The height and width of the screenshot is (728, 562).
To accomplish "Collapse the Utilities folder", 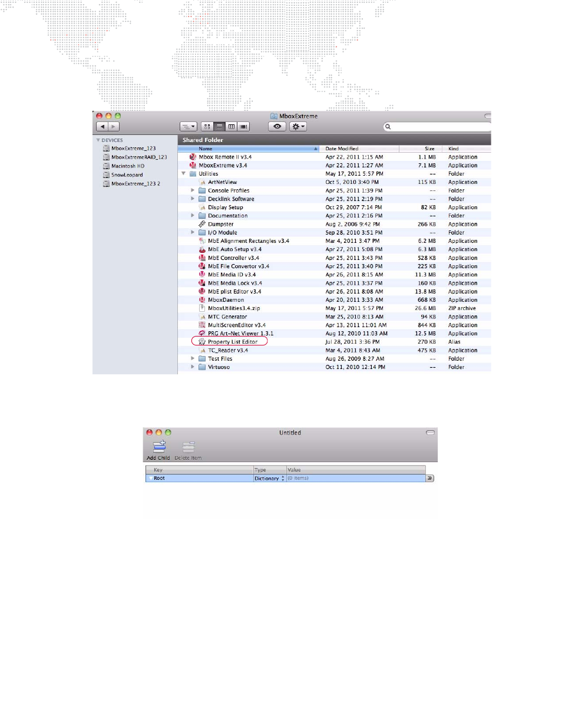I will [x=184, y=174].
